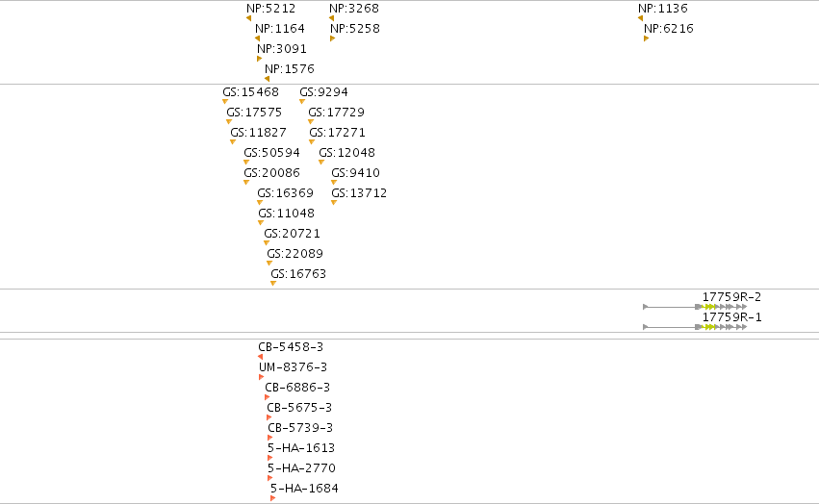This screenshot has width=819, height=504.
Task: Click the red arrow under 5-HA-2770
Action: coord(270,478)
